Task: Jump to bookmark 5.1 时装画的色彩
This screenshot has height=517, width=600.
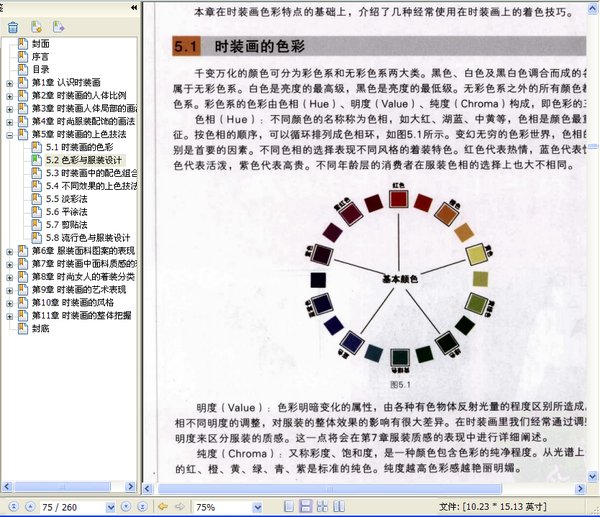Action: [80, 147]
